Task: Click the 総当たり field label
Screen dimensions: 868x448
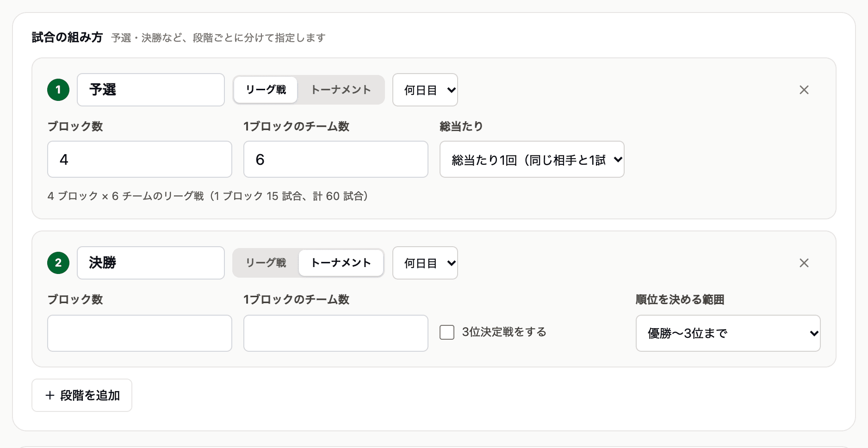Action: [x=461, y=126]
